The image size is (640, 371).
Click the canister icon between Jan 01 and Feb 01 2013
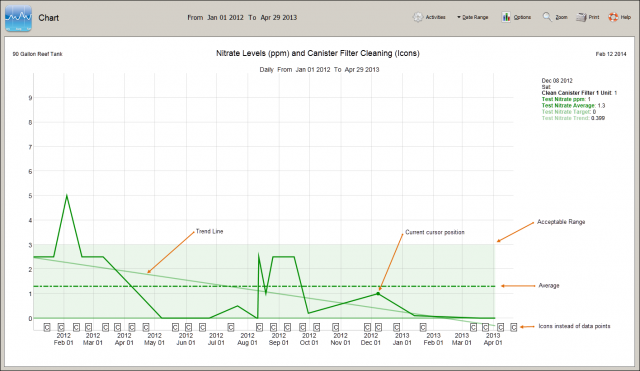coord(423,327)
